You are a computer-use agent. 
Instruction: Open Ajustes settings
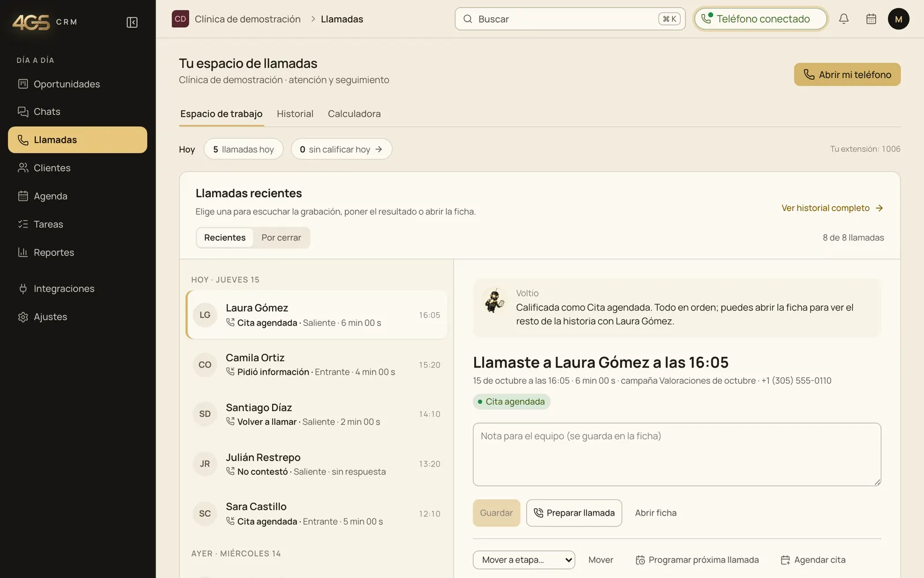pyautogui.click(x=77, y=317)
